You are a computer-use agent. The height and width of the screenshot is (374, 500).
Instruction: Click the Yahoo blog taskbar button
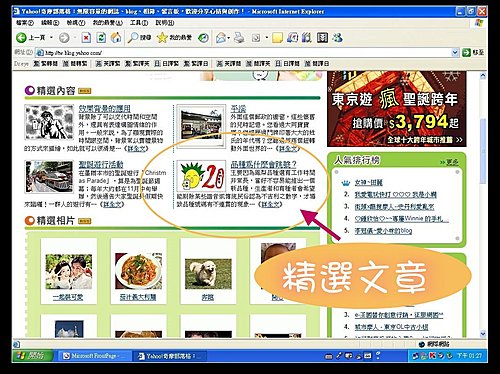pos(170,356)
